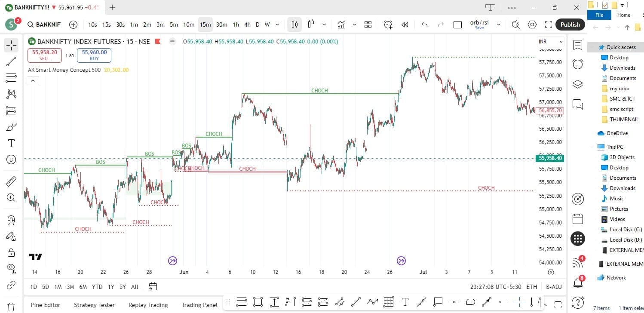Select the 1D date range
The height and width of the screenshot is (313, 644).
tap(33, 287)
